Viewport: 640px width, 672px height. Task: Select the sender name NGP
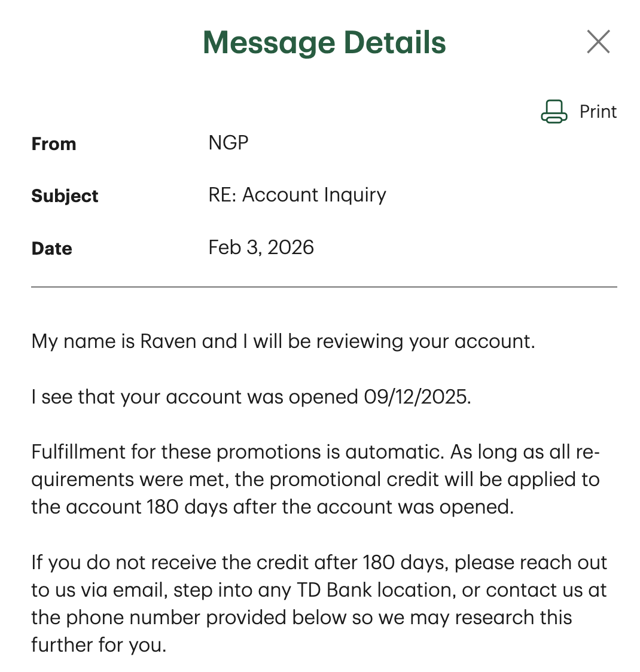(228, 143)
